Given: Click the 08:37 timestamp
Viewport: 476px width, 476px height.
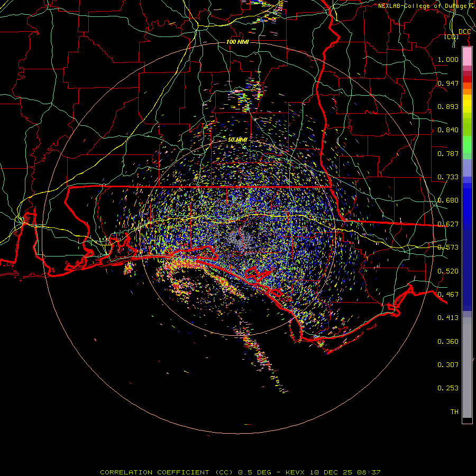Looking at the screenshot, I should 369,472.
